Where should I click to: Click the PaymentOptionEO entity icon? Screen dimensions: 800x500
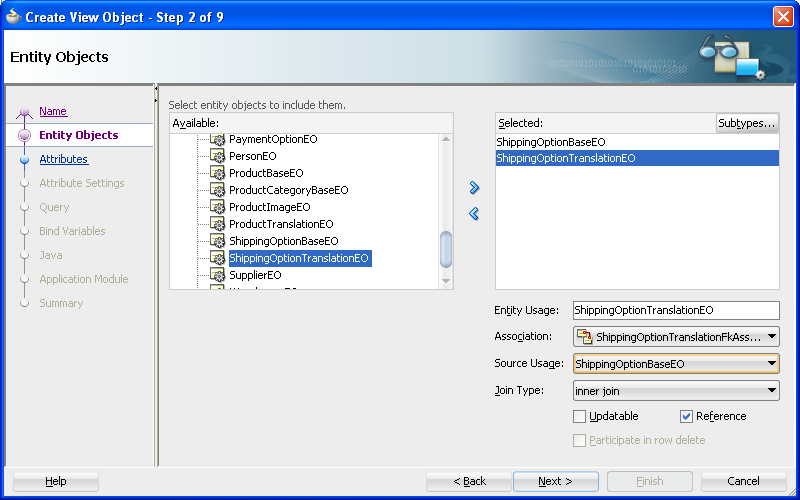(x=218, y=139)
